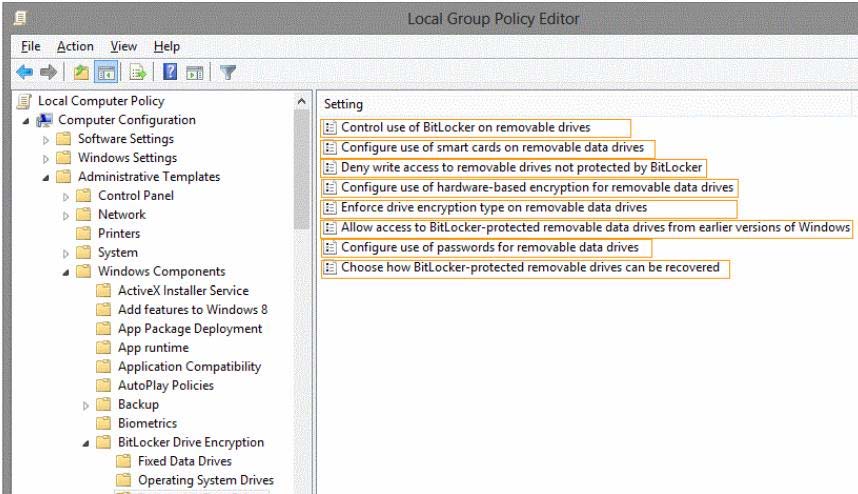This screenshot has height=494, width=858.
Task: Select Add features to Windows 8 node
Action: click(193, 310)
